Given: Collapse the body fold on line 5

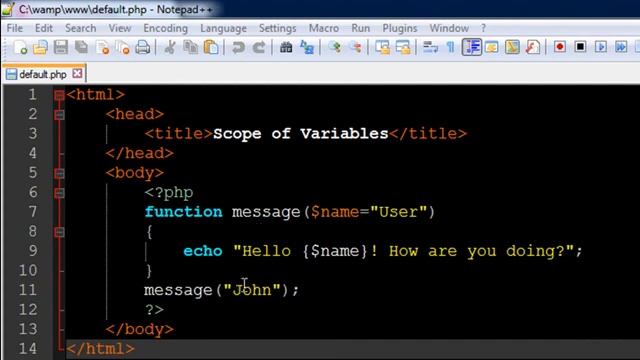Looking at the screenshot, I should 59,173.
